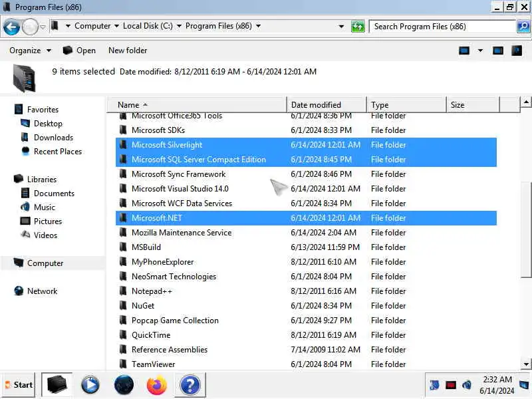Open the Documents library

[x=54, y=194]
